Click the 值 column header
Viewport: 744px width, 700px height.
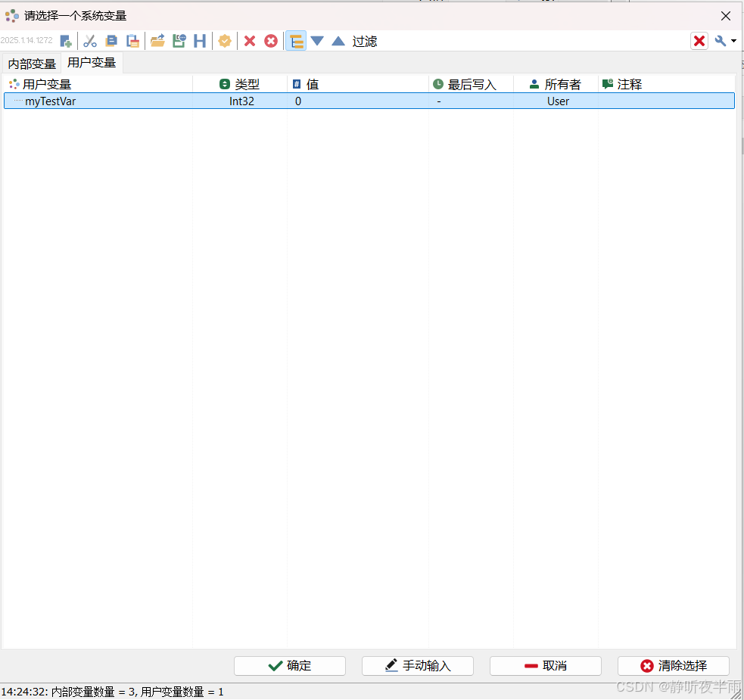pos(358,85)
